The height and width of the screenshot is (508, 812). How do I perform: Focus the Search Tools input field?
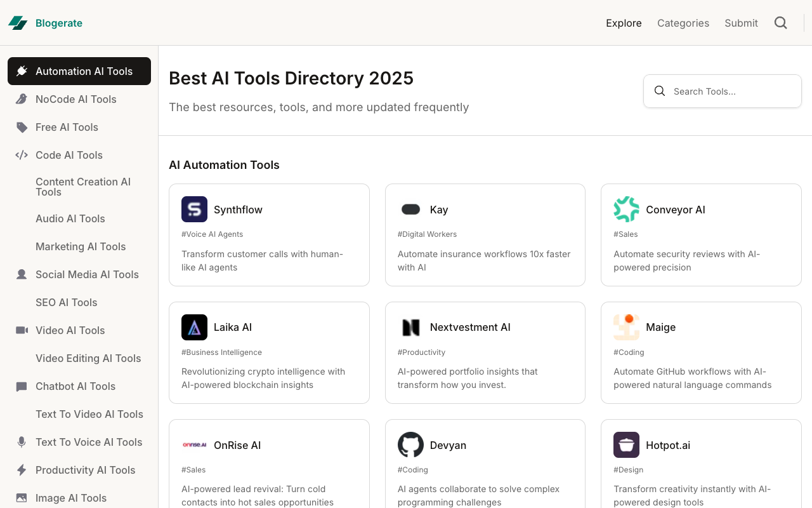click(723, 91)
